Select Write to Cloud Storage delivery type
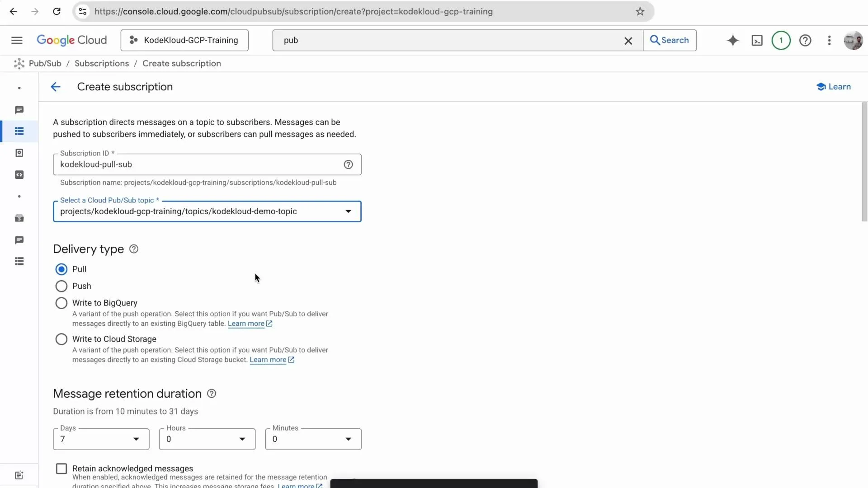The height and width of the screenshot is (488, 868). point(61,339)
